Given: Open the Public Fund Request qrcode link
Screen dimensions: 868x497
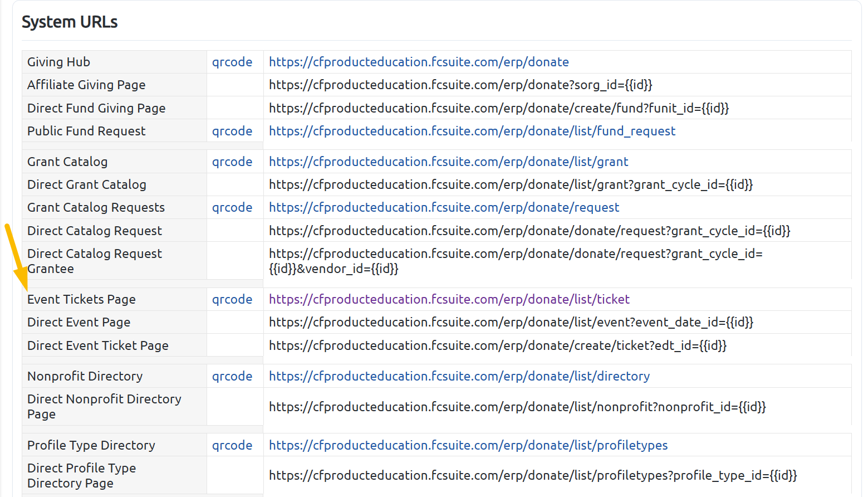Looking at the screenshot, I should pyautogui.click(x=232, y=131).
